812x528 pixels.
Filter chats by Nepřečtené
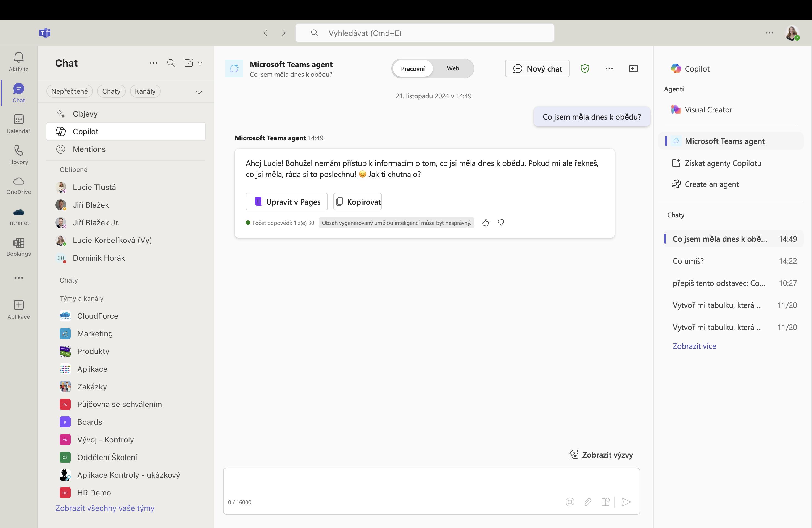tap(70, 91)
